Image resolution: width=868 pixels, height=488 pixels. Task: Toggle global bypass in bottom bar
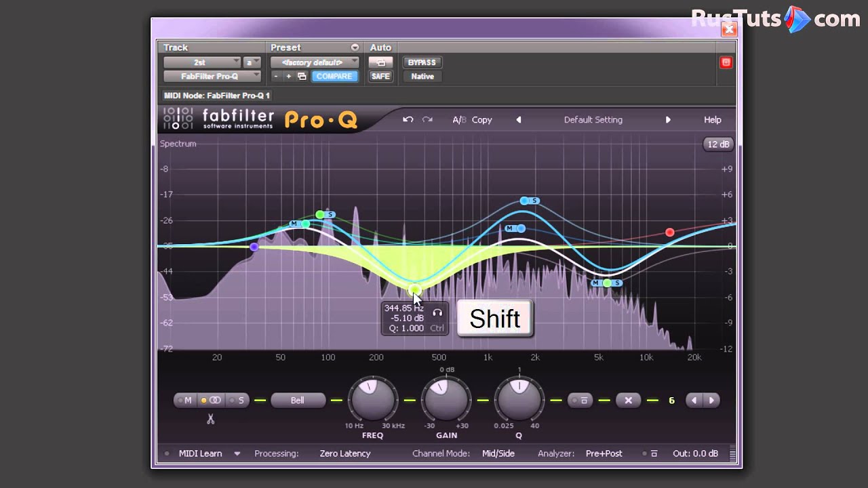point(650,453)
